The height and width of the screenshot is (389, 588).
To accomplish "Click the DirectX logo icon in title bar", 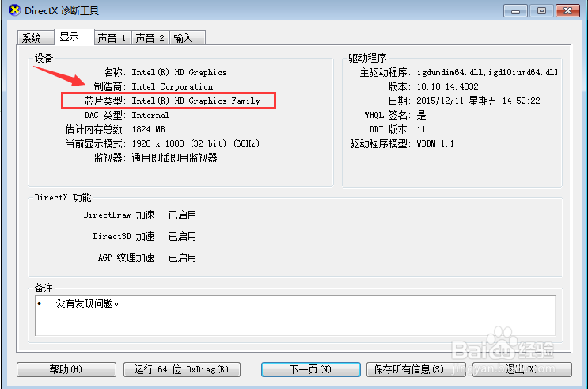I will [x=14, y=10].
